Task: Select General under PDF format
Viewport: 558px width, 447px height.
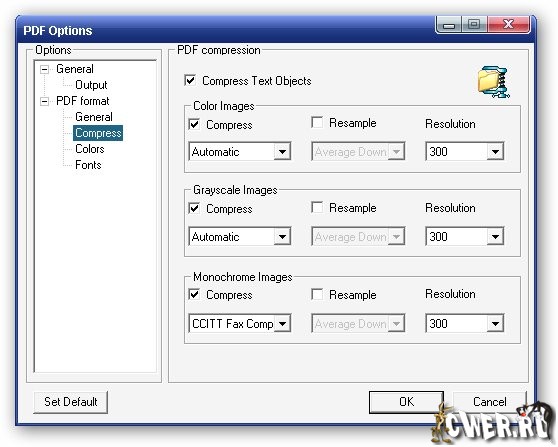Action: (x=94, y=117)
